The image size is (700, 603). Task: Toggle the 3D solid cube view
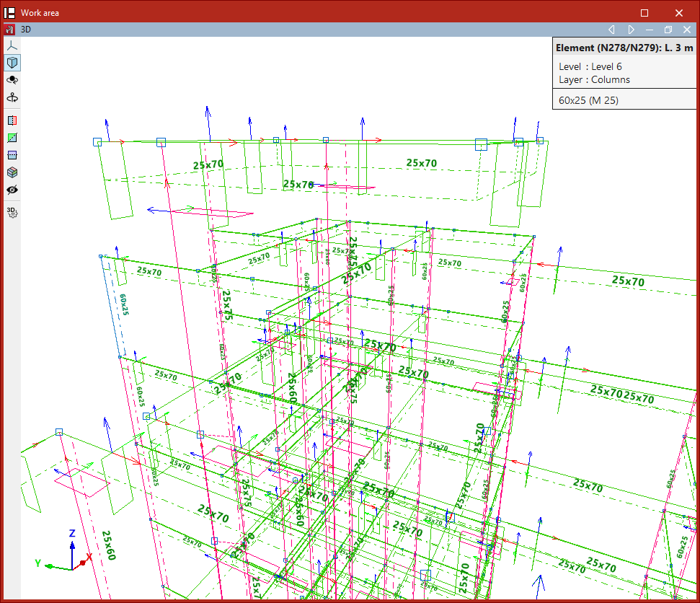[x=12, y=63]
